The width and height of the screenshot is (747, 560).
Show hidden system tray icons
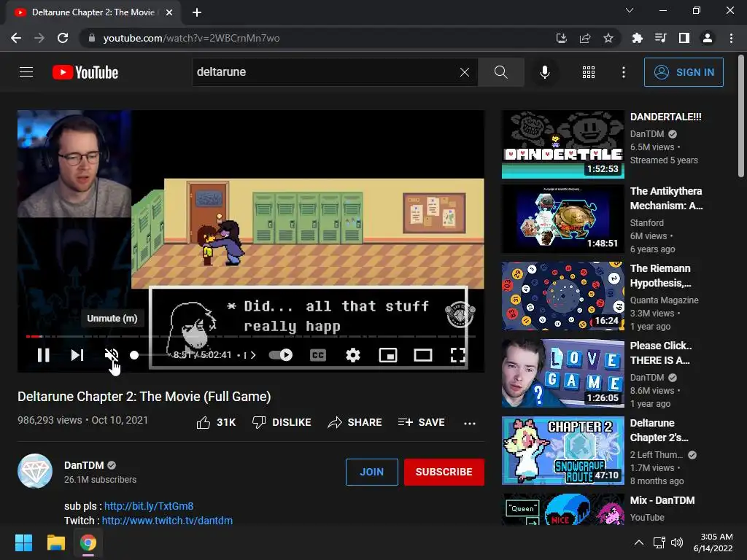click(x=639, y=542)
